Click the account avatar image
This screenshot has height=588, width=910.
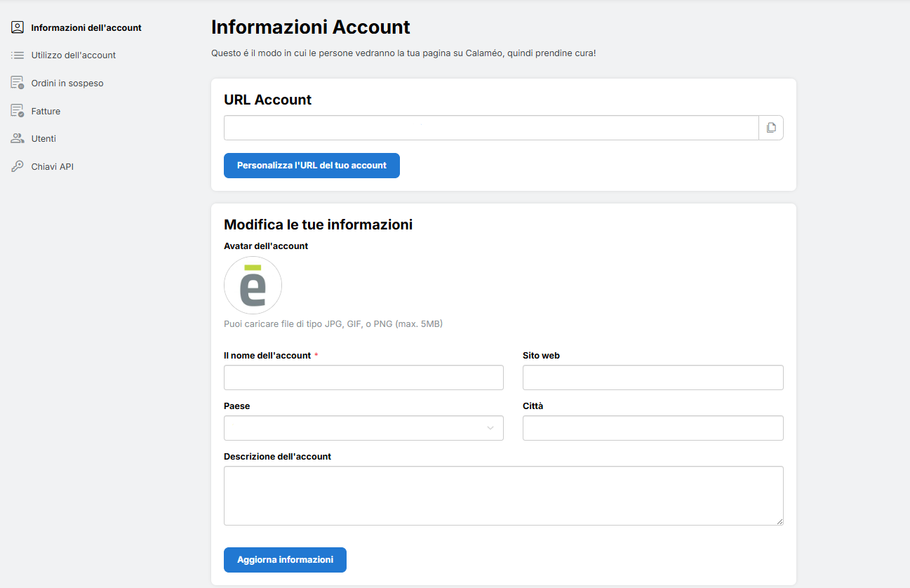pyautogui.click(x=253, y=286)
